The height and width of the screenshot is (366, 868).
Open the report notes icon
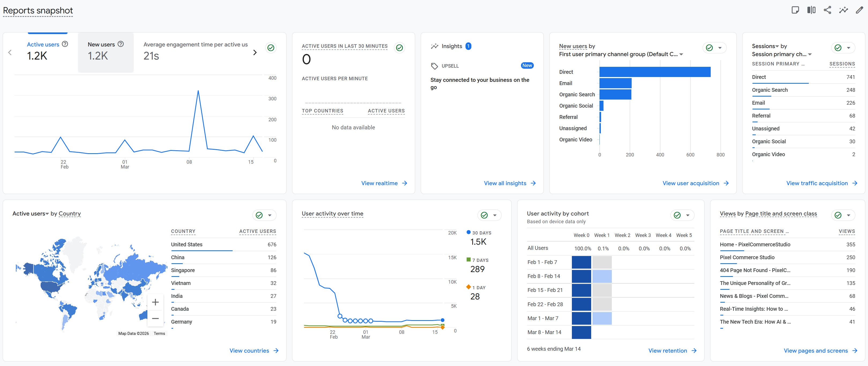[795, 10]
